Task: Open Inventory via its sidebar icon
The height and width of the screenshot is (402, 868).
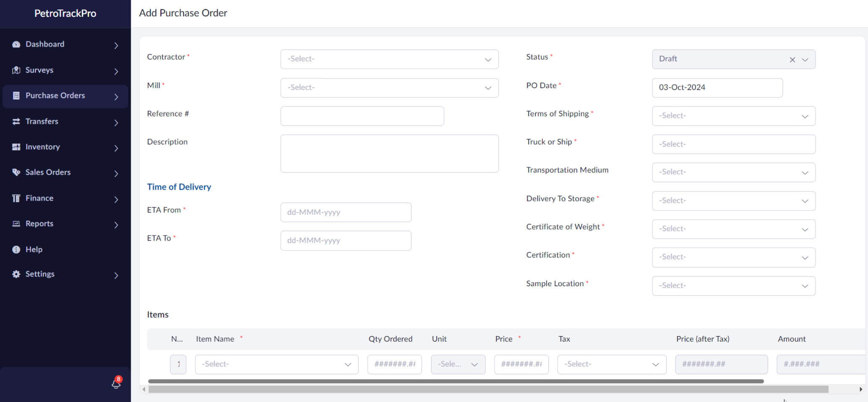Action: pyautogui.click(x=16, y=147)
